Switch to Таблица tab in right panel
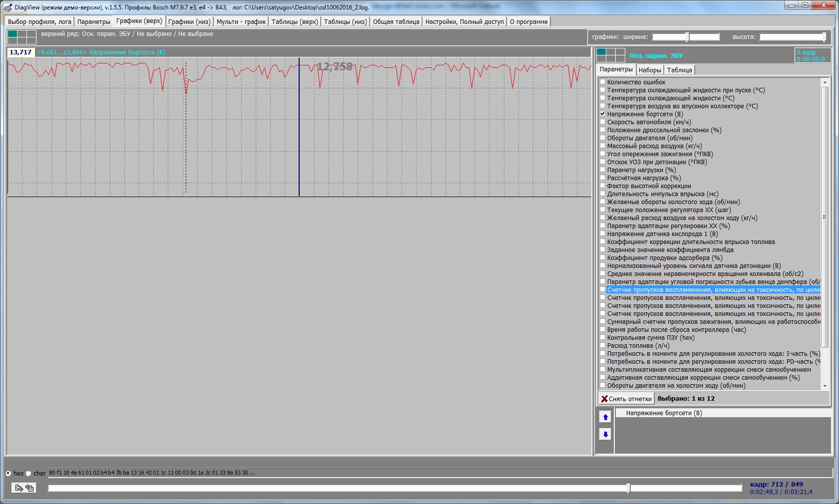Image resolution: width=839 pixels, height=504 pixels. pos(679,70)
